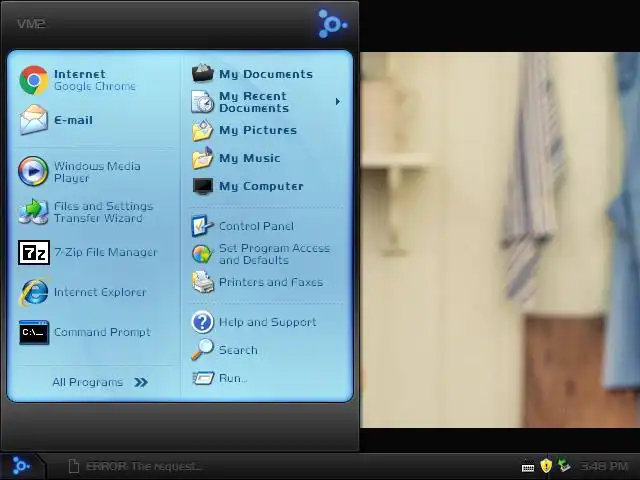Launch Internet Explorer icon
The height and width of the screenshot is (480, 640).
coord(33,292)
